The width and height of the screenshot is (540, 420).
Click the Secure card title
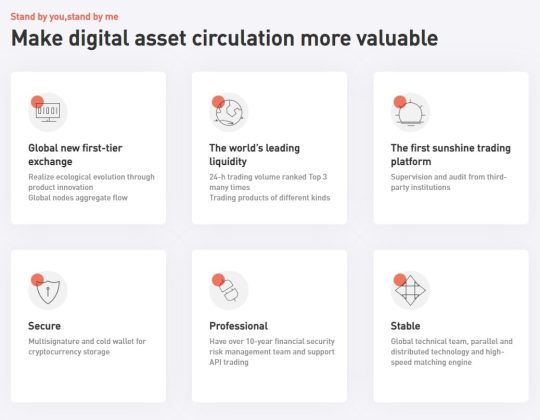pyautogui.click(x=44, y=326)
